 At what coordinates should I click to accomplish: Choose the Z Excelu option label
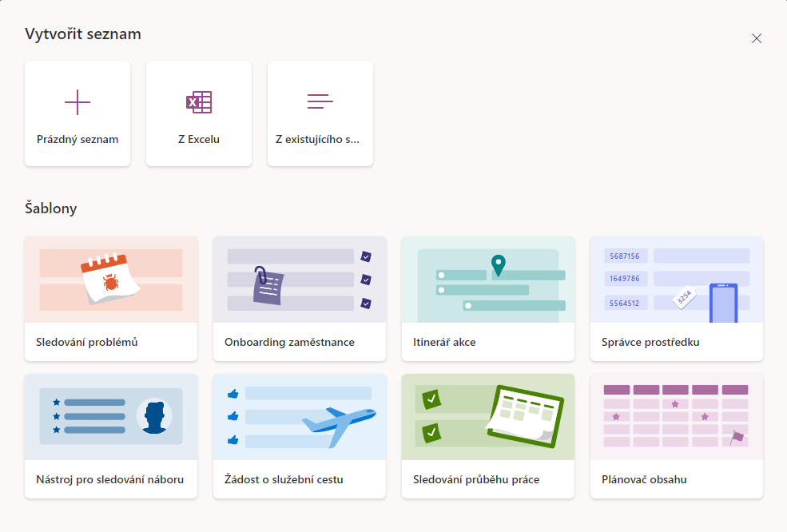pos(199,139)
